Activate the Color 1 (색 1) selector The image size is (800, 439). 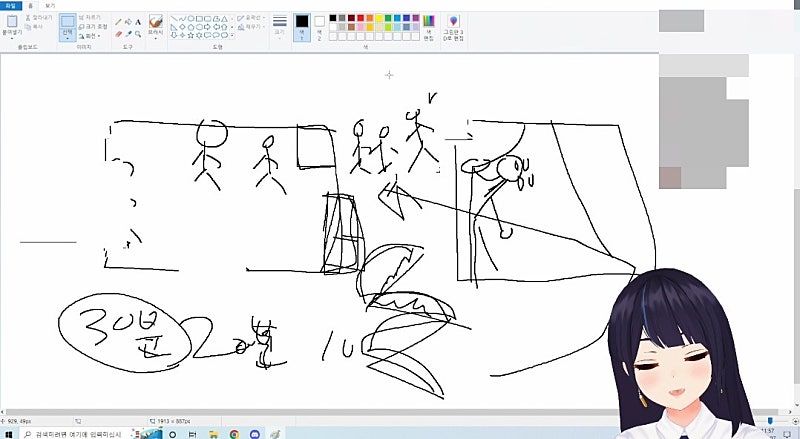tap(303, 27)
